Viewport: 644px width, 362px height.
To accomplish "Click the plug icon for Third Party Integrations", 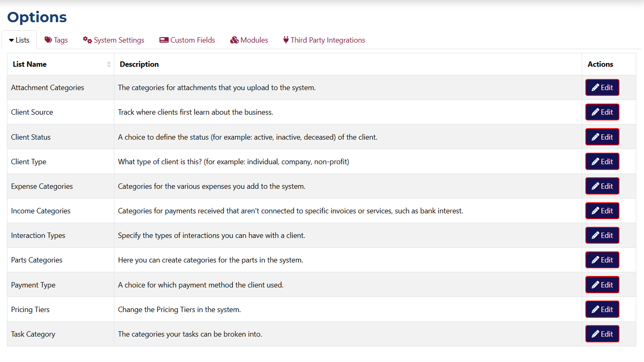I will (286, 40).
